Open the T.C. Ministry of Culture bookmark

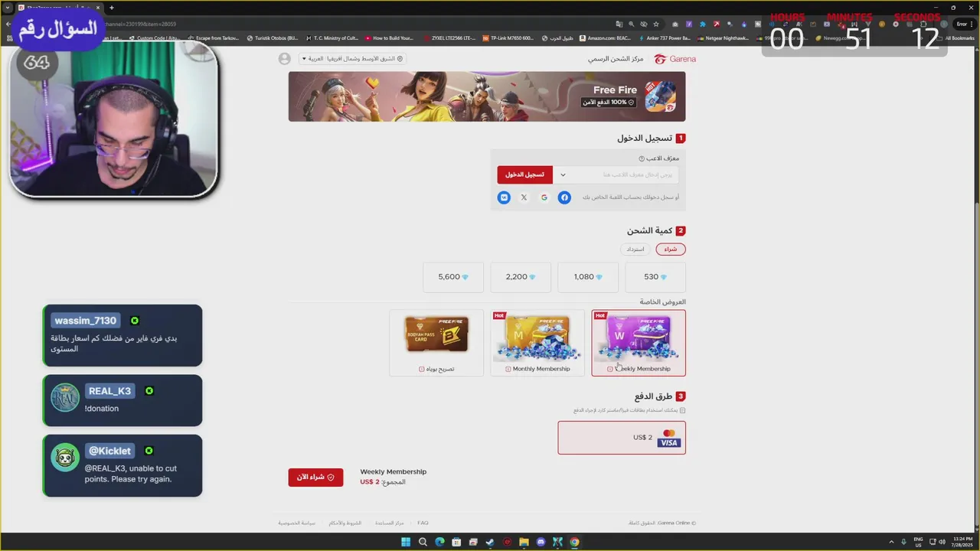click(x=332, y=37)
